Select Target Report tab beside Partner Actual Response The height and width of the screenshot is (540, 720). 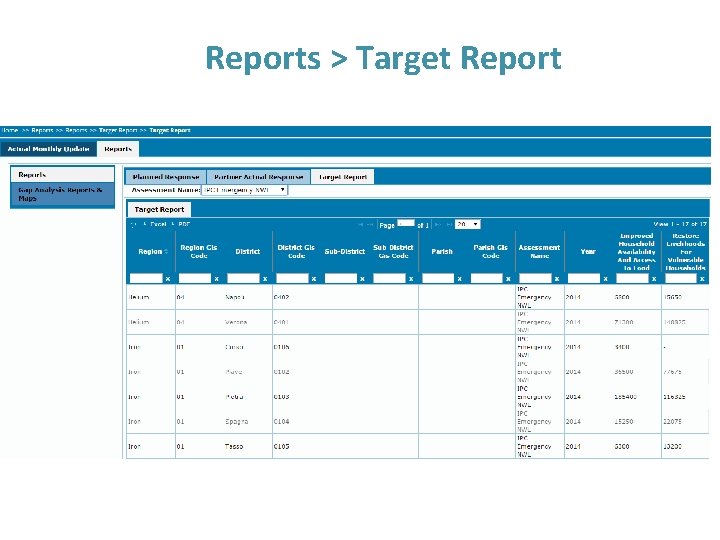pyautogui.click(x=343, y=177)
